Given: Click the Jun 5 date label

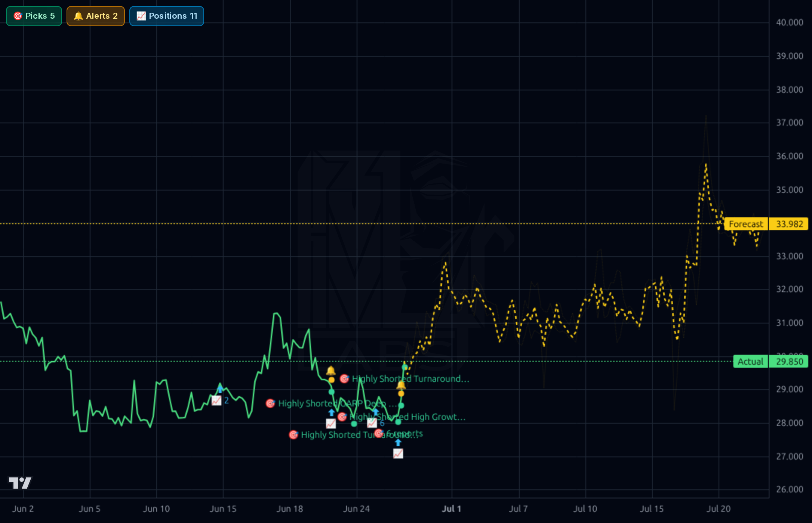Looking at the screenshot, I should click(x=90, y=509).
